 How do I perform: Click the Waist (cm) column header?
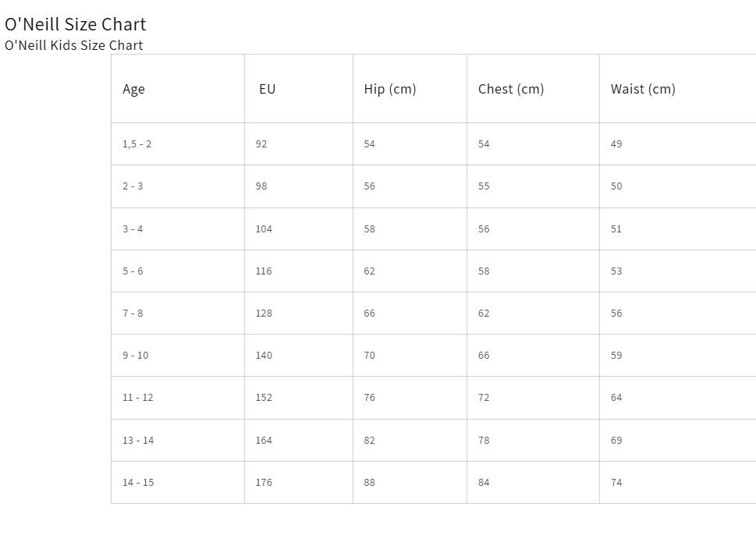(678, 89)
